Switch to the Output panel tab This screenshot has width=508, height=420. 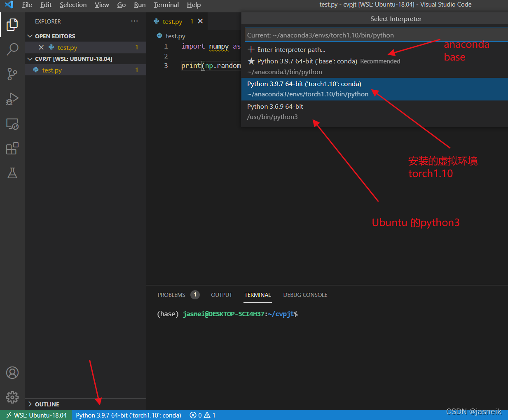tap(222, 295)
